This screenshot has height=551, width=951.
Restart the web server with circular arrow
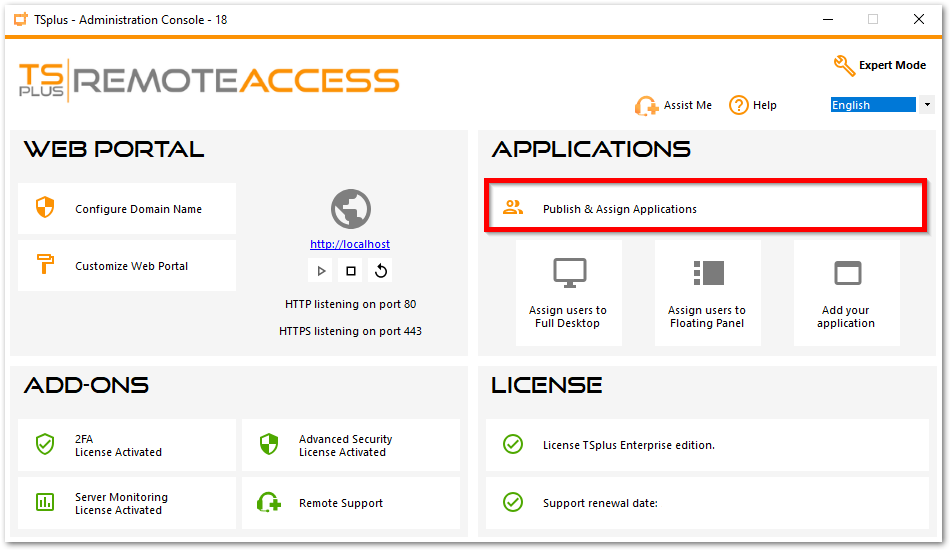point(381,270)
